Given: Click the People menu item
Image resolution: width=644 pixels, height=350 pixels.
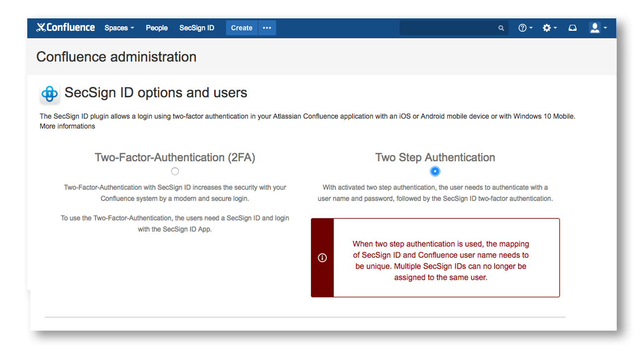Looking at the screenshot, I should 156,28.
